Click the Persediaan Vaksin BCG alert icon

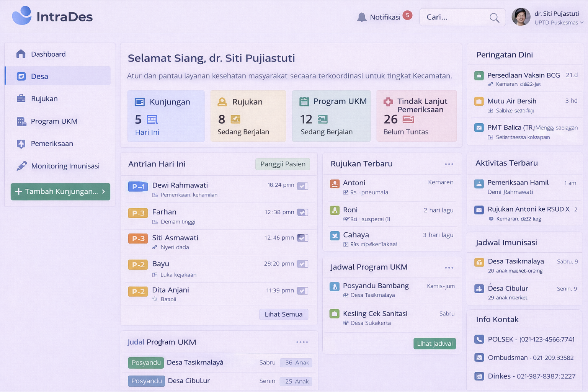479,76
